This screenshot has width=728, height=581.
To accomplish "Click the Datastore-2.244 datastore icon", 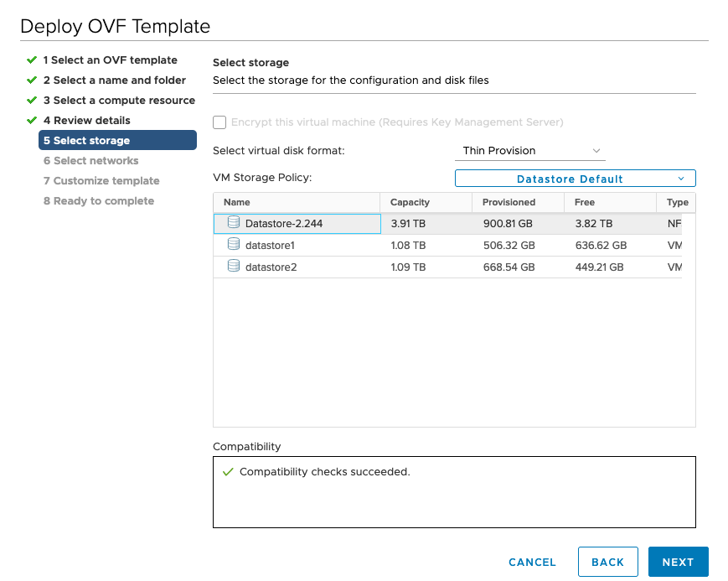I will point(234,222).
